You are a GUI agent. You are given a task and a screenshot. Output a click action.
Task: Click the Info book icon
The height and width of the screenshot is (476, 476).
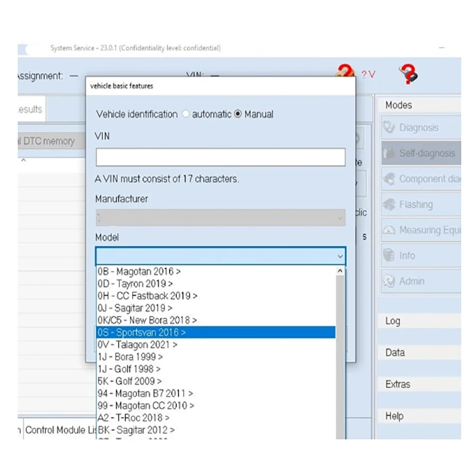click(x=389, y=255)
